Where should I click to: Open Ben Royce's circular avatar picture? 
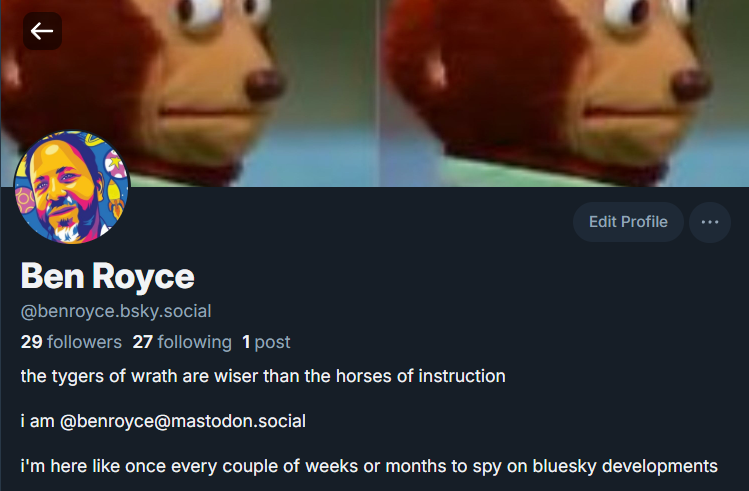tap(72, 187)
